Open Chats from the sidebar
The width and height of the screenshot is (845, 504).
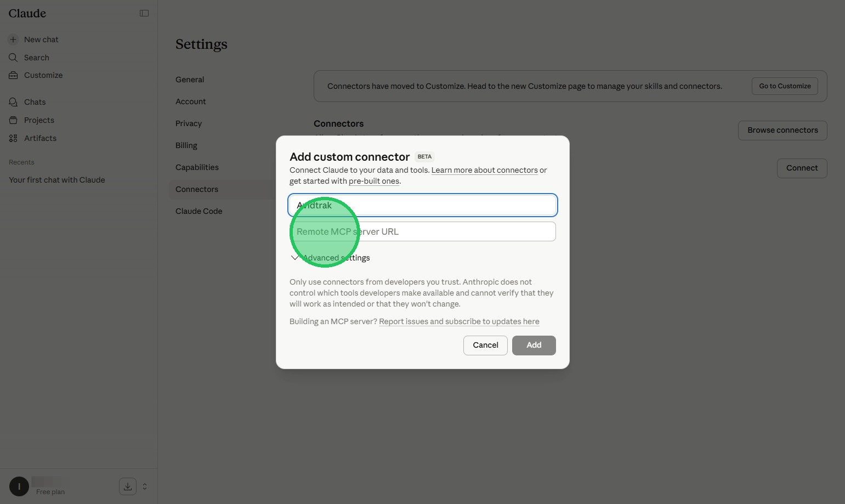(x=35, y=102)
